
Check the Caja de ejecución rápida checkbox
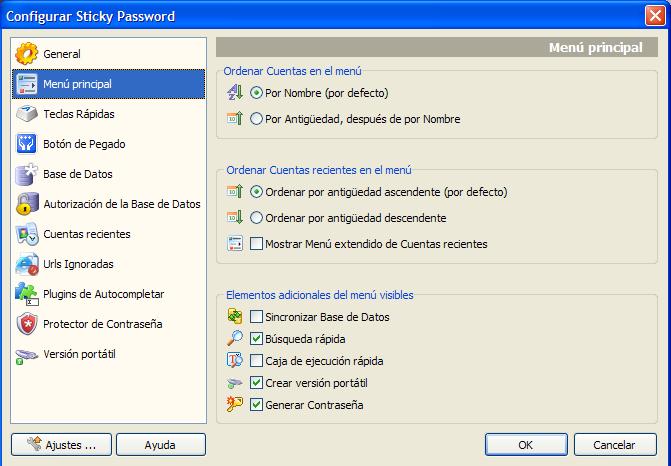tap(256, 361)
